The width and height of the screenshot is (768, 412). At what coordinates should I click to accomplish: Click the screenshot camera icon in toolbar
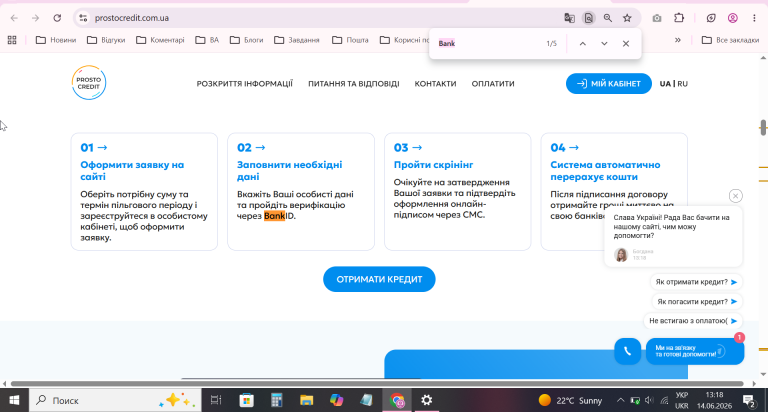657,18
